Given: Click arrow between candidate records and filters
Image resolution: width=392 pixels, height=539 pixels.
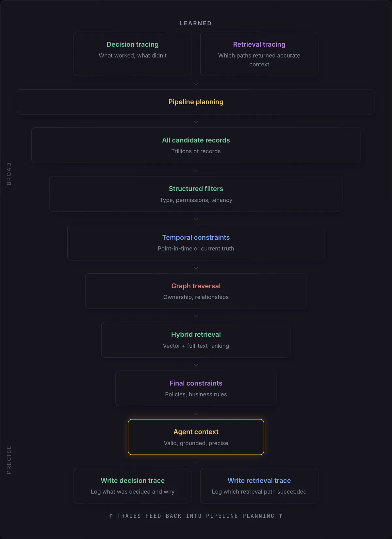Looking at the screenshot, I should coord(196,169).
